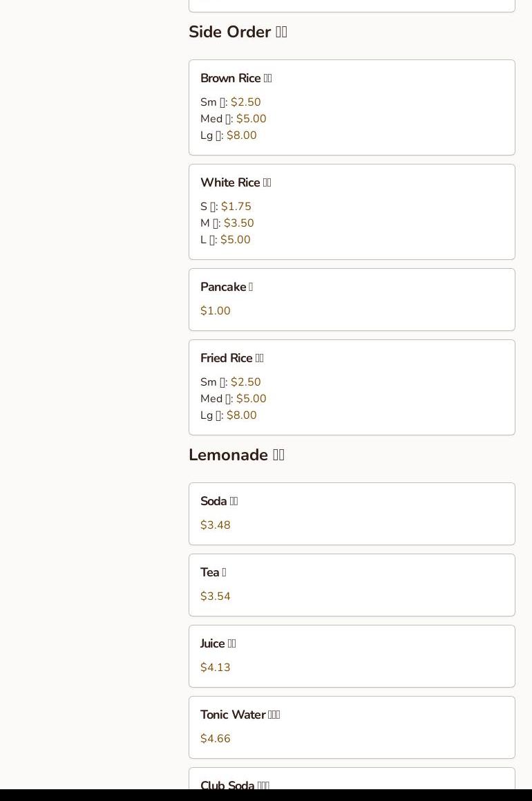This screenshot has height=801, width=532.
Task: Select the Brown Rice medium $5.00 price
Action: point(251,119)
